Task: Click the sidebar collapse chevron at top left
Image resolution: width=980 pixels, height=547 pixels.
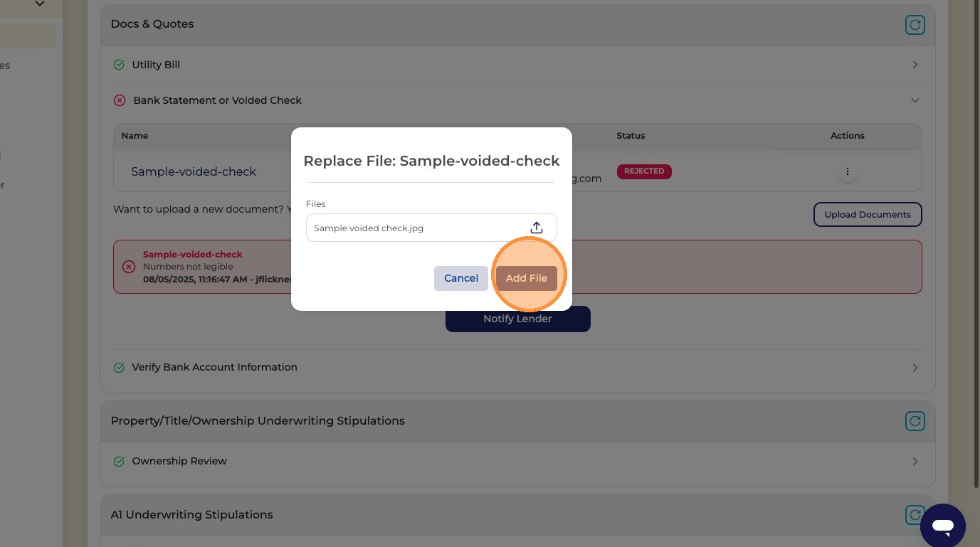Action: point(40,4)
